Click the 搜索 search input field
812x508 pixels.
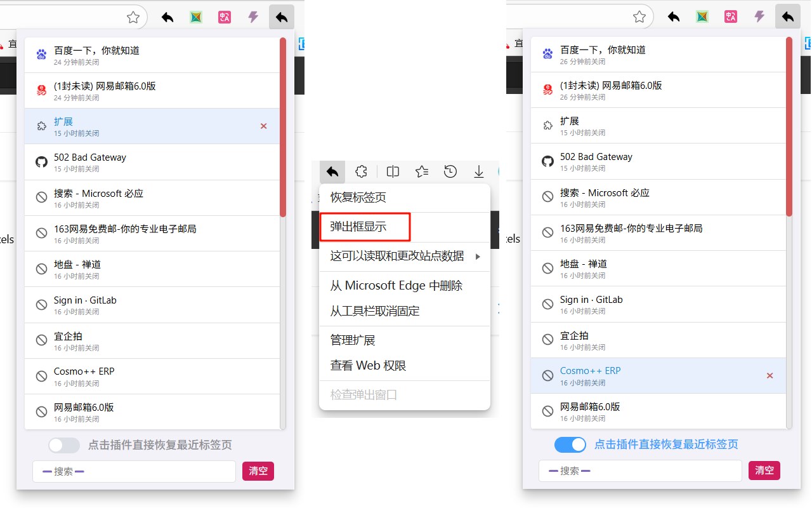click(x=133, y=471)
